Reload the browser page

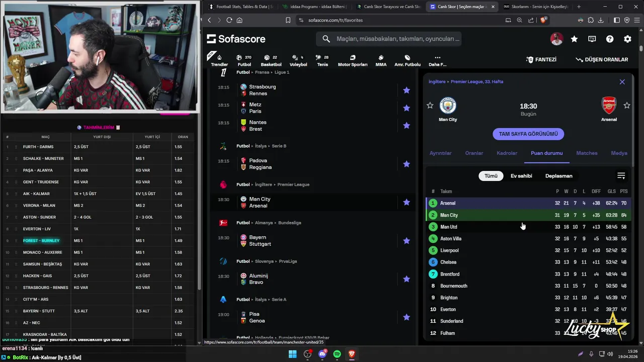click(x=229, y=20)
